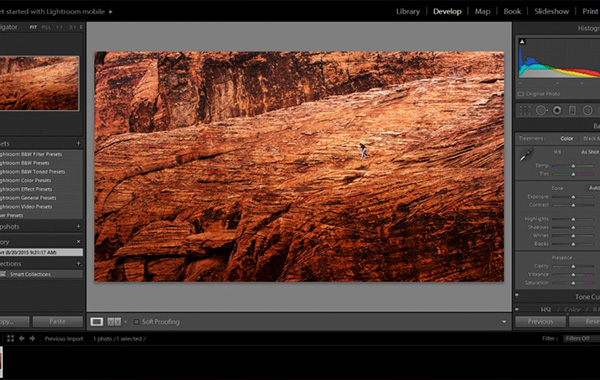The height and width of the screenshot is (380, 600).
Task: Click the Original Photo indicator icon
Action: tap(521, 94)
